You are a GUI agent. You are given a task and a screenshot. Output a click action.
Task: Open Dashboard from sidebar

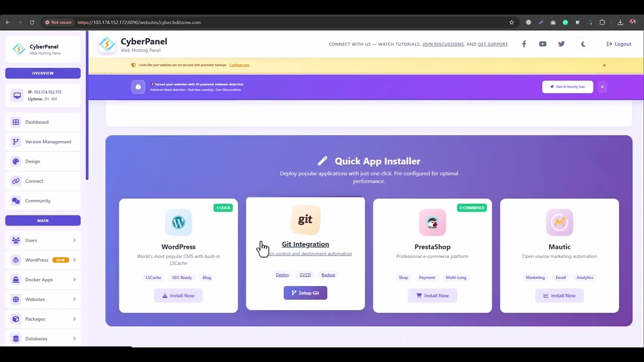tap(43, 122)
